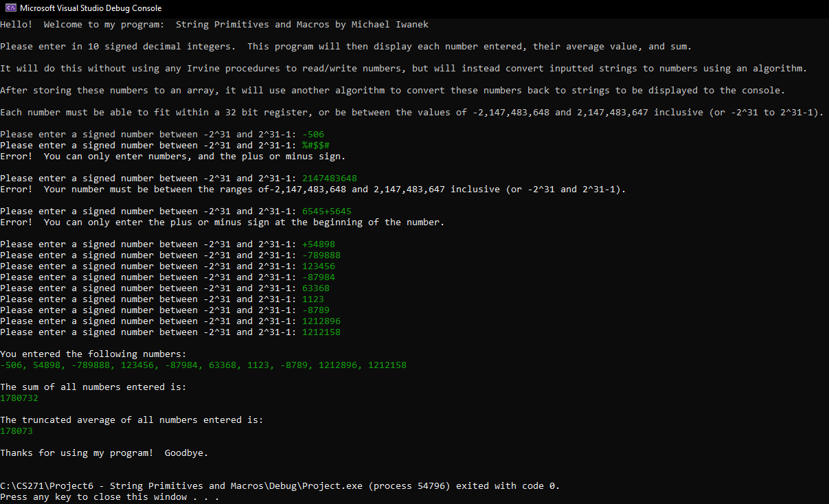Select the '2147483648' out-of-range entry
Image resolution: width=829 pixels, height=504 pixels.
[330, 178]
